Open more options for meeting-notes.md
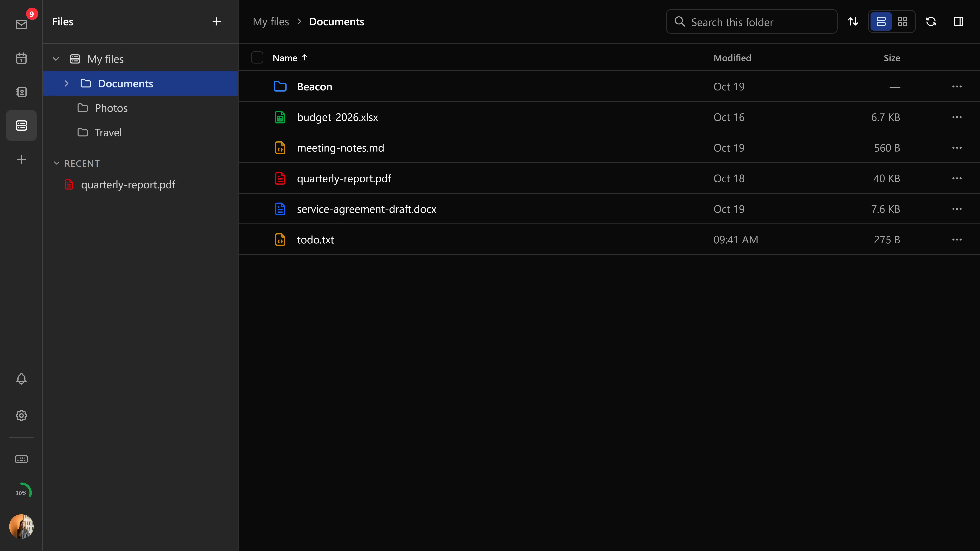 [x=957, y=148]
